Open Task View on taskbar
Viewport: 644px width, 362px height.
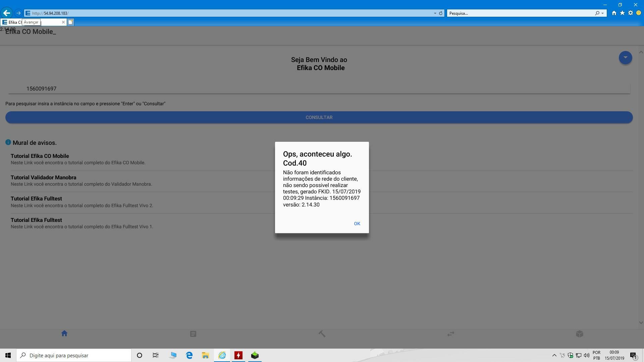[156, 355]
